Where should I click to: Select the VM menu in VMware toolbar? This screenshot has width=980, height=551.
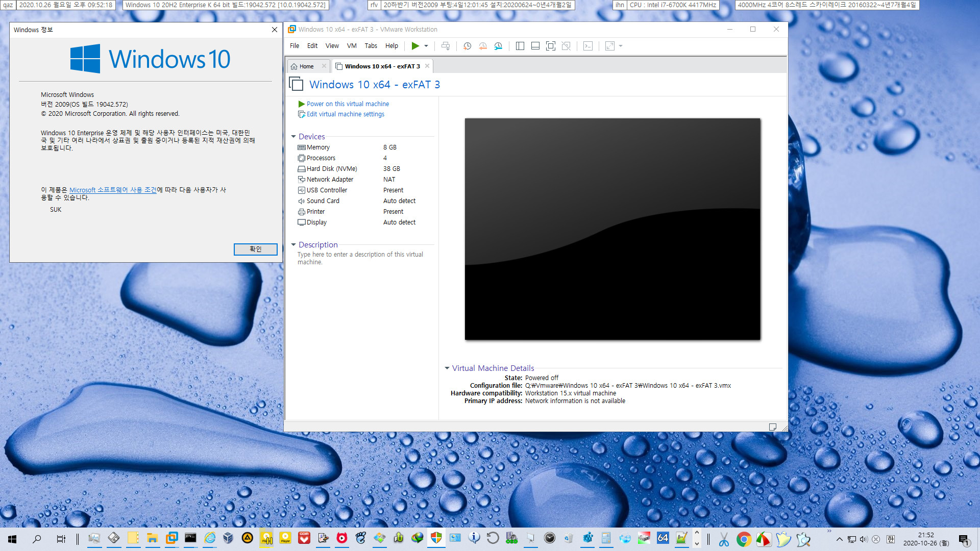point(351,45)
